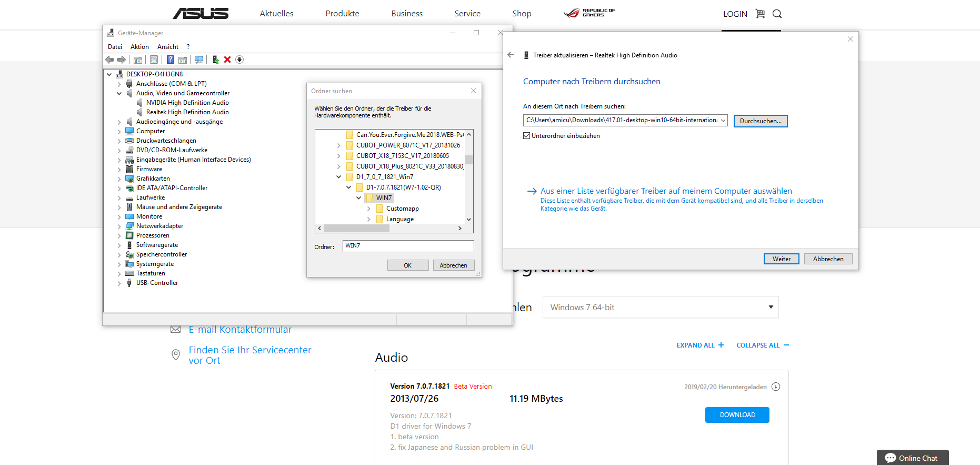
Task: Click the forward arrow in Geräte-Manager toolbar
Action: [122, 60]
